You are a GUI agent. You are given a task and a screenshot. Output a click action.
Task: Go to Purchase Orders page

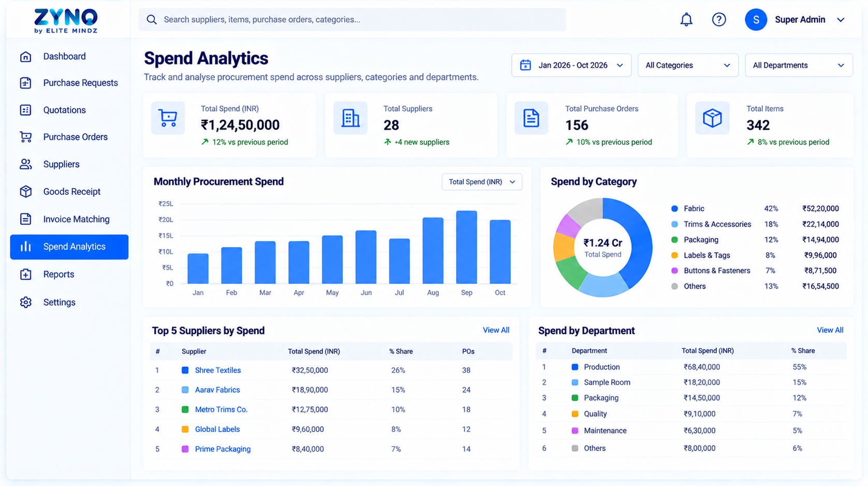click(69, 137)
